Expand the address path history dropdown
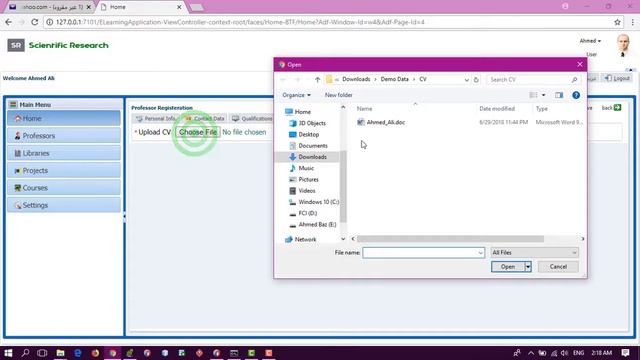 (467, 80)
